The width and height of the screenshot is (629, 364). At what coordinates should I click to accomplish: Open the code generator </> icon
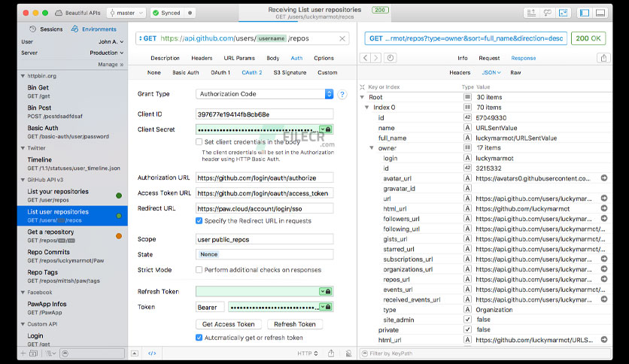point(152,353)
